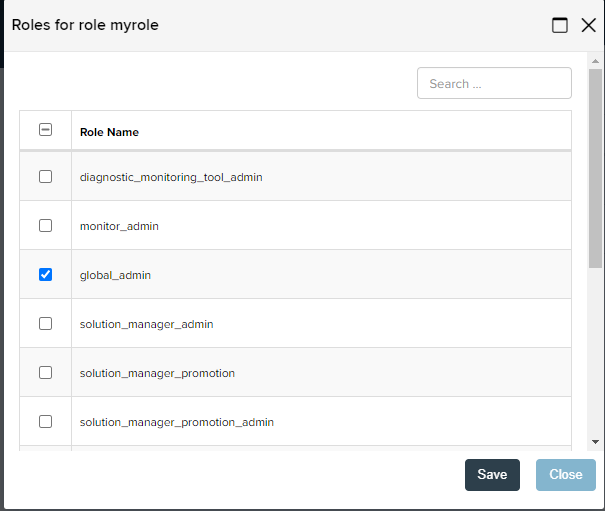
Task: Sort by the Role Name column header
Action: [109, 132]
